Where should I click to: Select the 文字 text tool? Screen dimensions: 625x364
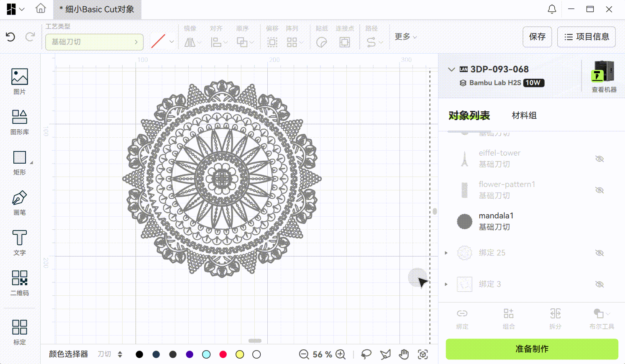click(20, 242)
